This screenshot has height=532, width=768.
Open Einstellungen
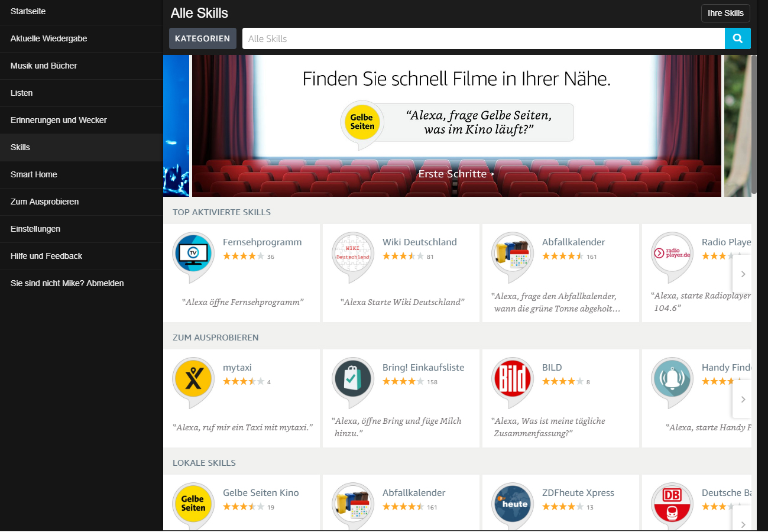pyautogui.click(x=82, y=229)
